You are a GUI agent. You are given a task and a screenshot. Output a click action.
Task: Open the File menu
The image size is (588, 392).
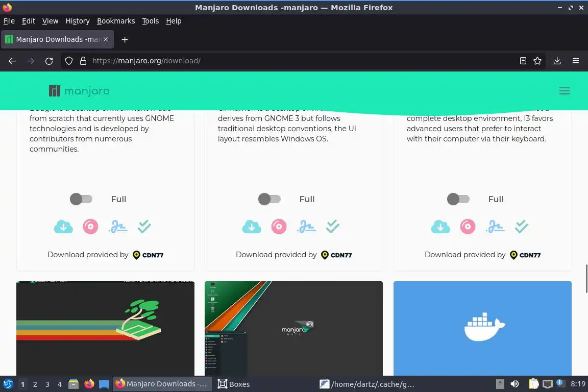[x=9, y=21]
